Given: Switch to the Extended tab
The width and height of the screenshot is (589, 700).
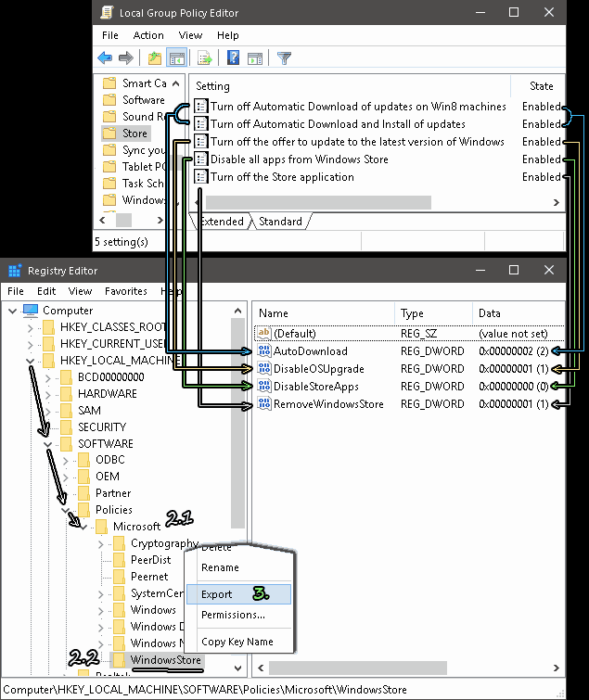Looking at the screenshot, I should click(x=221, y=222).
